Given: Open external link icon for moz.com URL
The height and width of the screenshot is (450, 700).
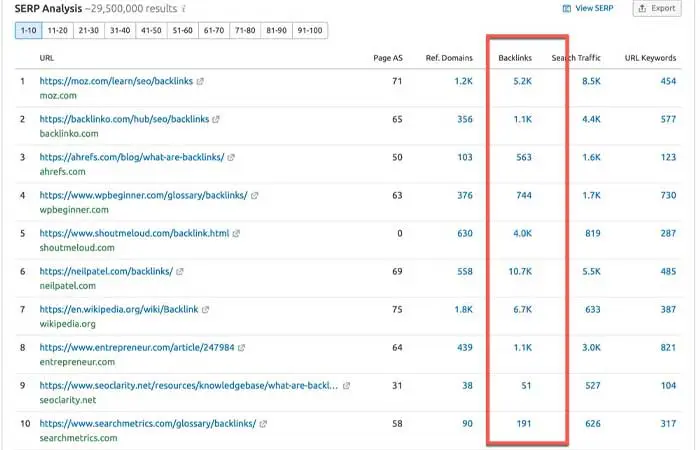Looking at the screenshot, I should click(x=200, y=81).
